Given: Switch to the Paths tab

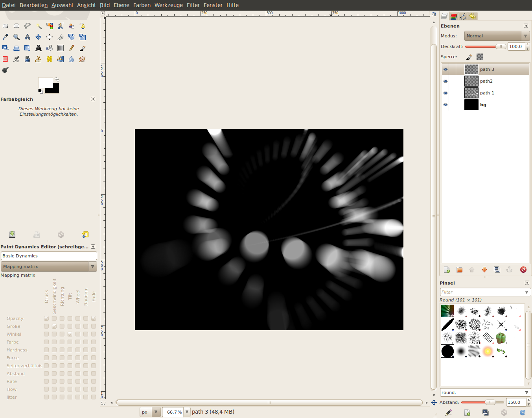Looking at the screenshot, I should [x=463, y=16].
